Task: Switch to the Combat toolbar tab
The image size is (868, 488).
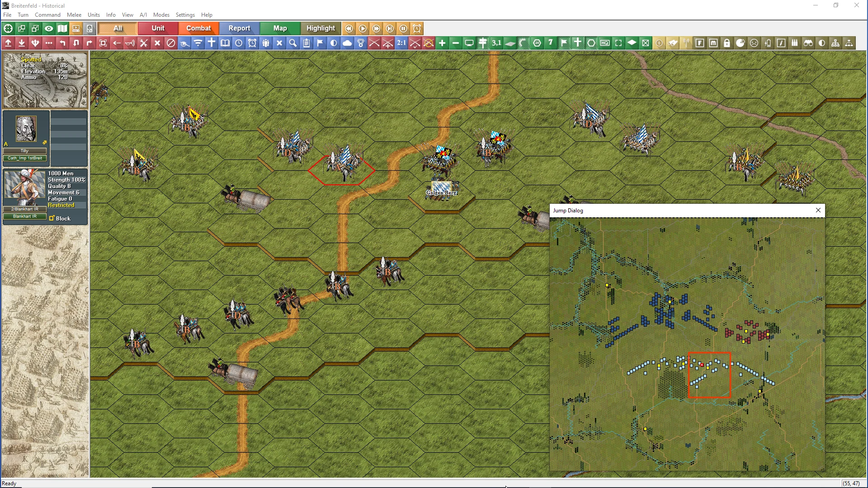Action: click(x=198, y=28)
